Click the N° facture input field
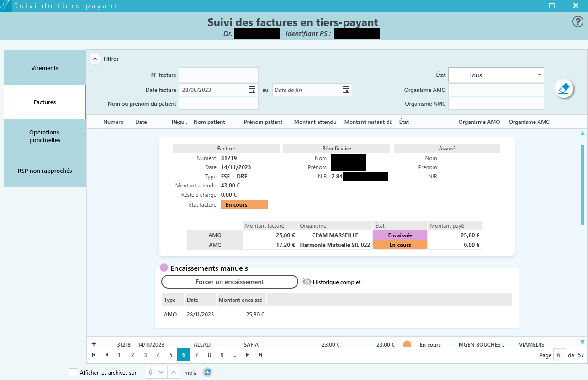The width and height of the screenshot is (588, 380). coord(218,75)
